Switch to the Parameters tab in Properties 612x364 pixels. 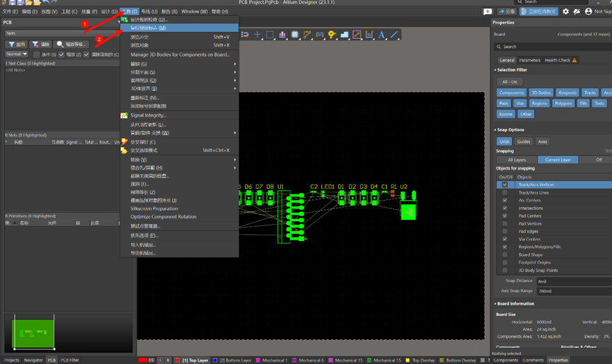[530, 60]
